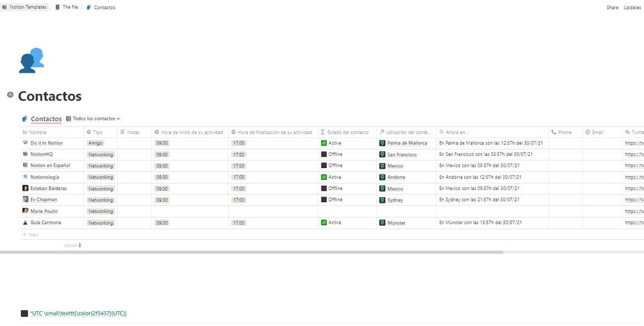The height and width of the screenshot is (326, 644).
Task: Open the Ev Chapman contact page
Action: point(44,200)
